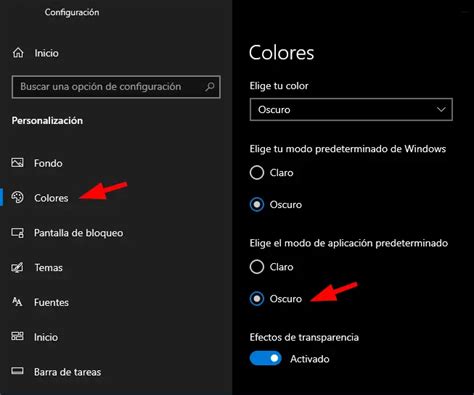Choose Oscuro for application mode

[x=257, y=299]
